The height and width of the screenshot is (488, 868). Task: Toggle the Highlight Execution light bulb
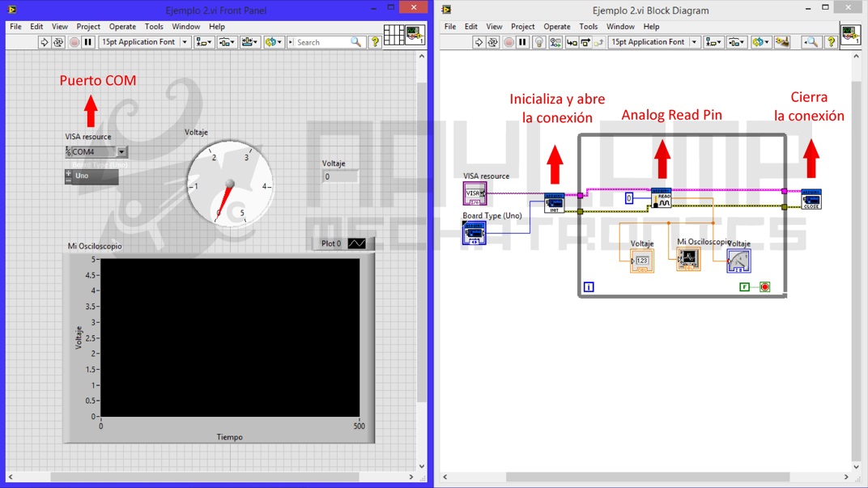[538, 42]
